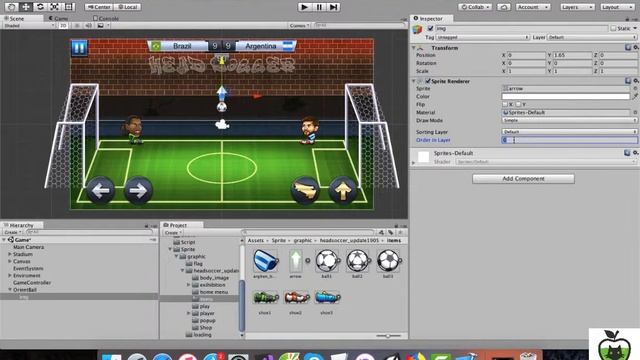Open the Material object picker circle

point(635,112)
